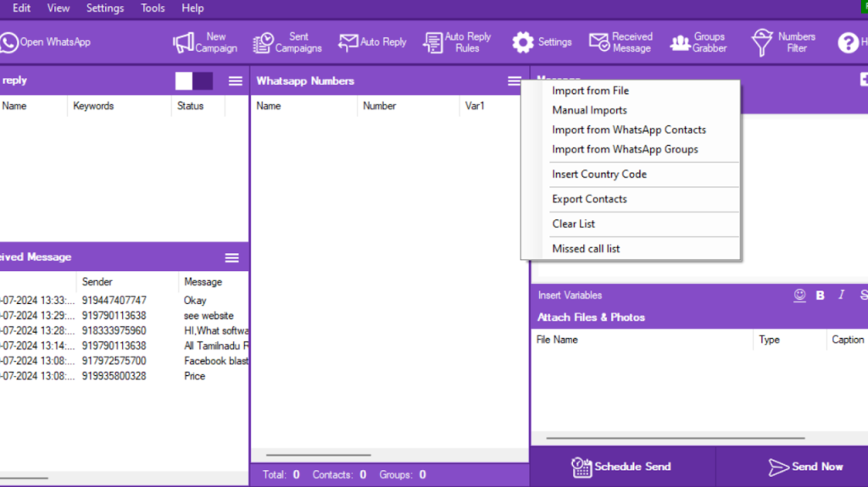Click the Auto Reply envelope icon
This screenshot has width=868, height=487.
pos(348,42)
